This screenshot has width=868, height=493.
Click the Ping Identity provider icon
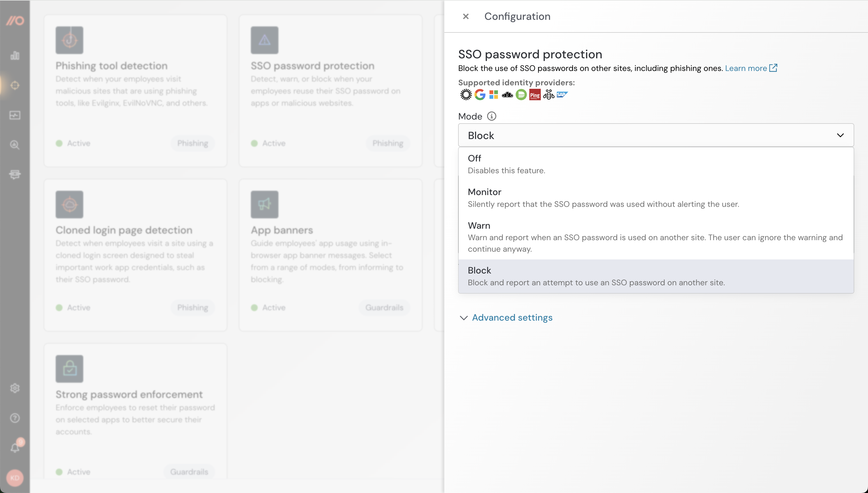[535, 95]
